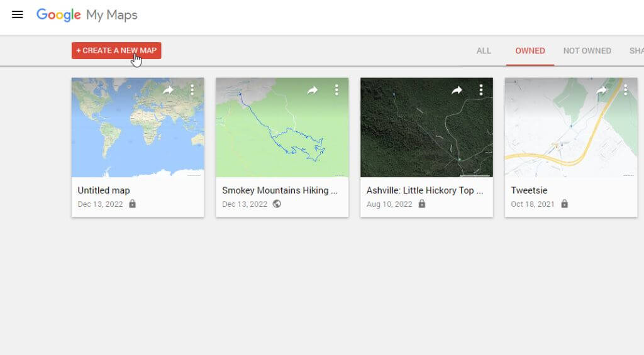The image size is (644, 355).
Task: Click the public globe icon on Smokey Mountains
Action: [277, 204]
